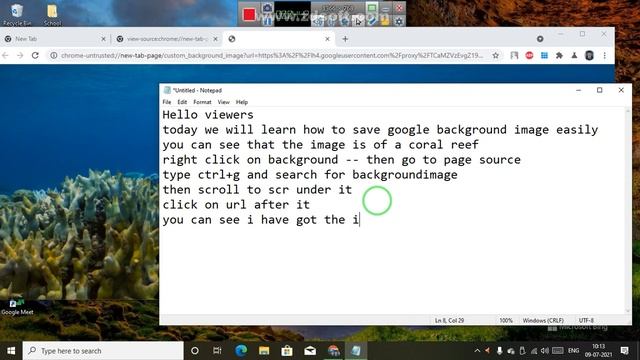Click 'Ln 8, Col 29' status bar entry
Screen dimensions: 640x360
449,320
